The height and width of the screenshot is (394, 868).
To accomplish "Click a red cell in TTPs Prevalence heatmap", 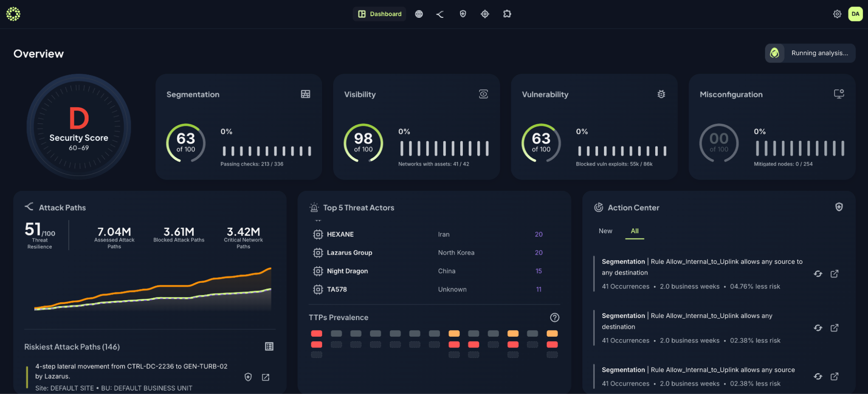I will pos(317,333).
